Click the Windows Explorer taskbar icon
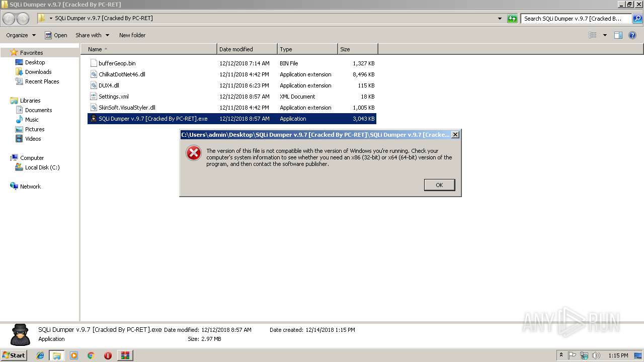Screen dimensions: 644x362 (x=57, y=355)
